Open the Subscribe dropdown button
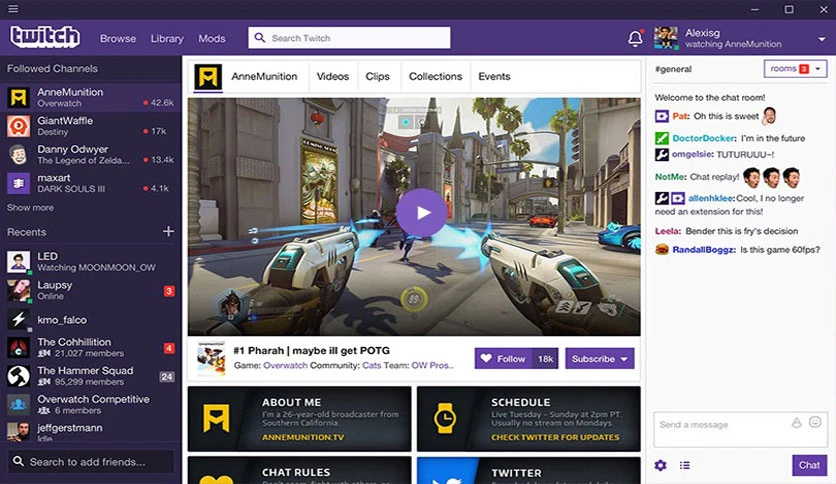Image resolution: width=836 pixels, height=484 pixels. 600,359
